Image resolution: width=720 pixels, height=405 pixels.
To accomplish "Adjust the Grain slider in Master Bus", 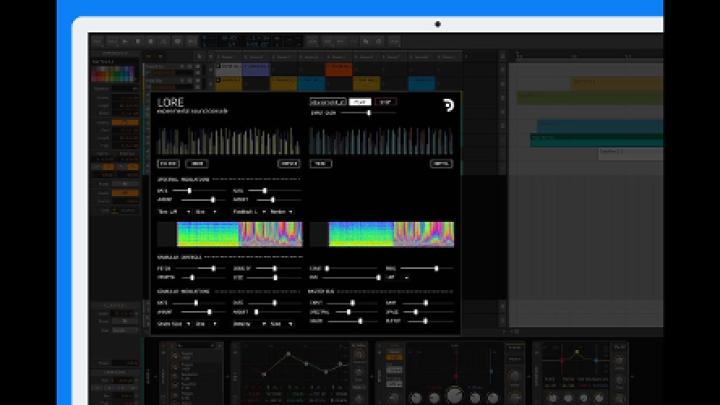I will (x=352, y=321).
